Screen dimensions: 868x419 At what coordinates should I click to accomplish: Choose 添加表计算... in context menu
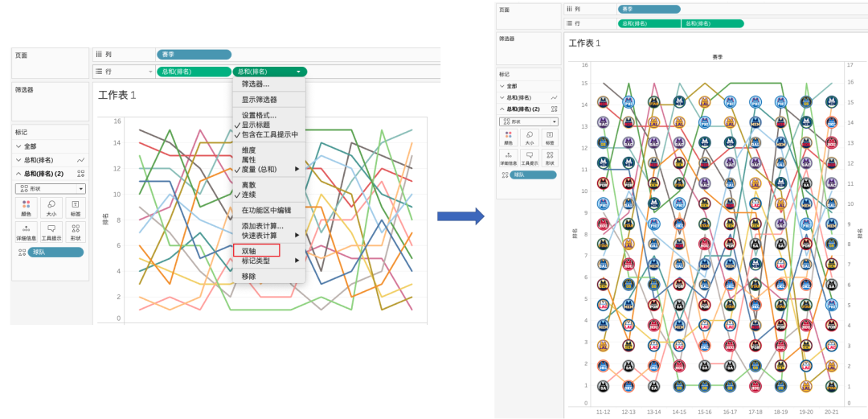[x=268, y=226]
